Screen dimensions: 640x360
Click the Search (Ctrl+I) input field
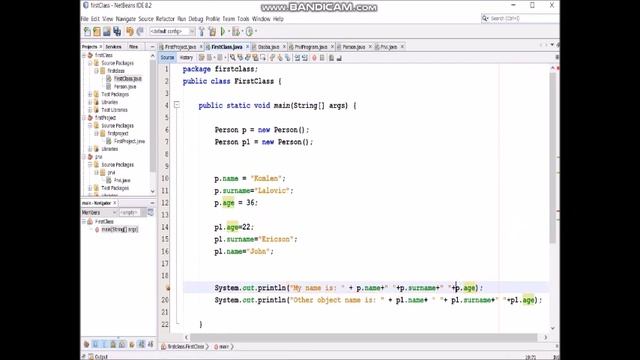[520, 18]
